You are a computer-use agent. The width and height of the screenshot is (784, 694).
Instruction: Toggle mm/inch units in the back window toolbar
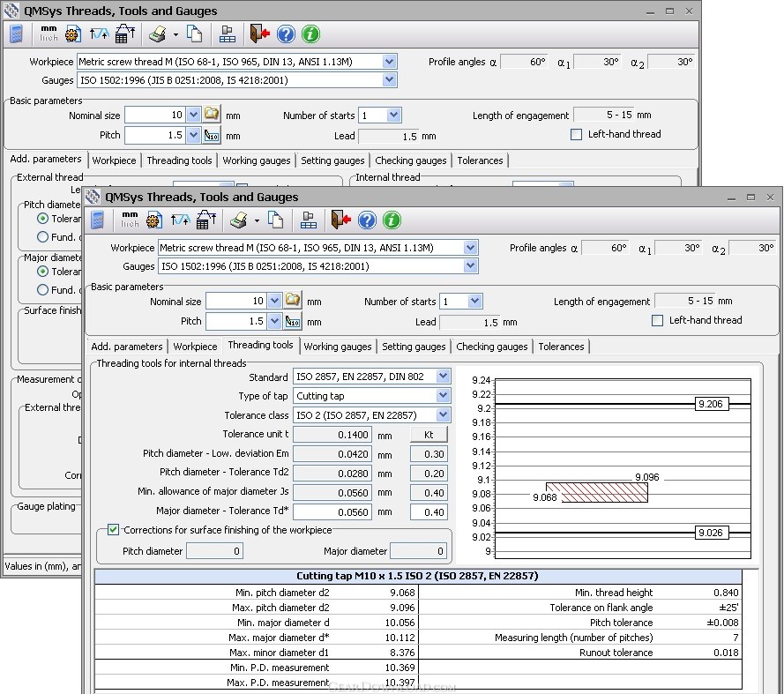[49, 34]
